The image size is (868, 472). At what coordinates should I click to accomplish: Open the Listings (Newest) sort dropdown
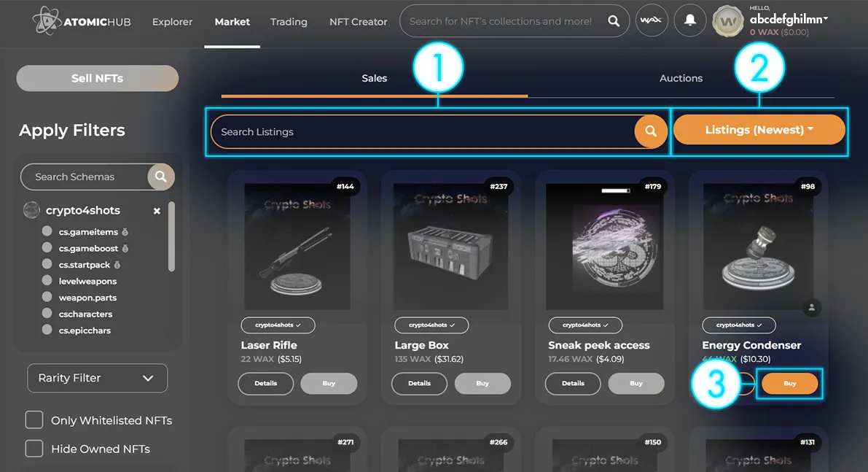point(759,130)
